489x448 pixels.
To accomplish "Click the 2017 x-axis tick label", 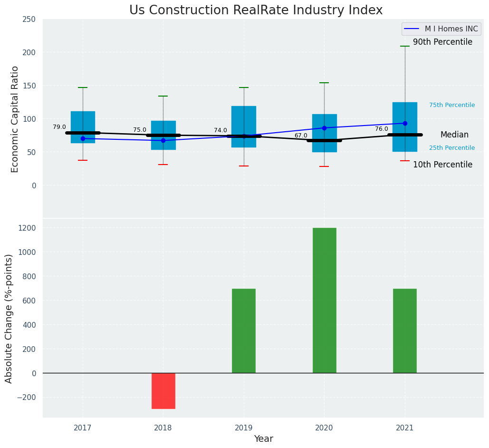I will click(83, 428).
